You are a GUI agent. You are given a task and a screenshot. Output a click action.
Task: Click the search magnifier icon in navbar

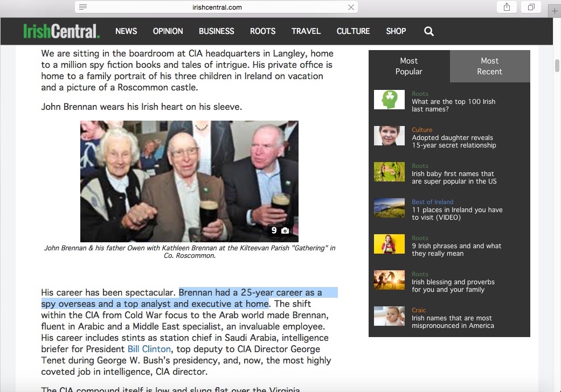click(429, 31)
